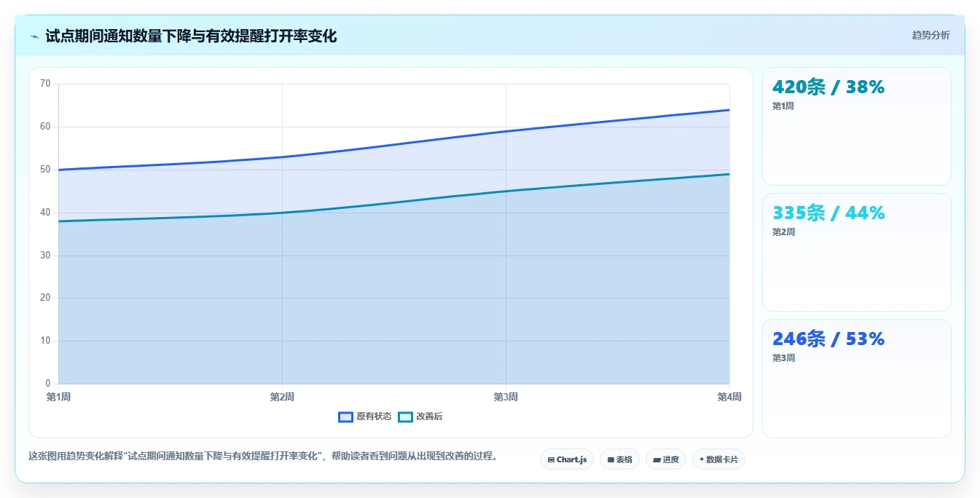Select the 数据卡片 tag

718,459
